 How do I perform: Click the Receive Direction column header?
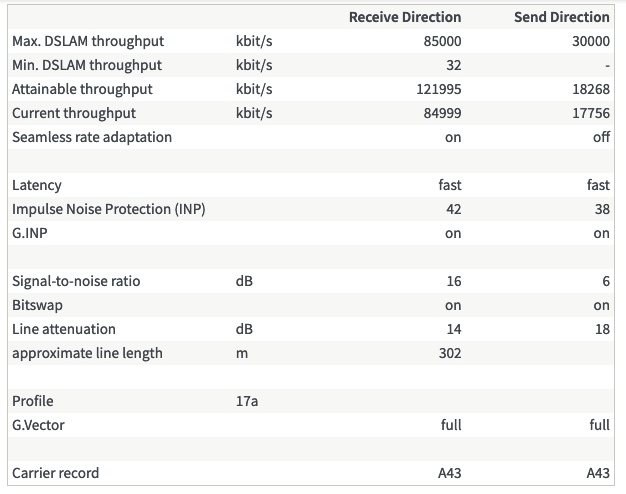404,17
